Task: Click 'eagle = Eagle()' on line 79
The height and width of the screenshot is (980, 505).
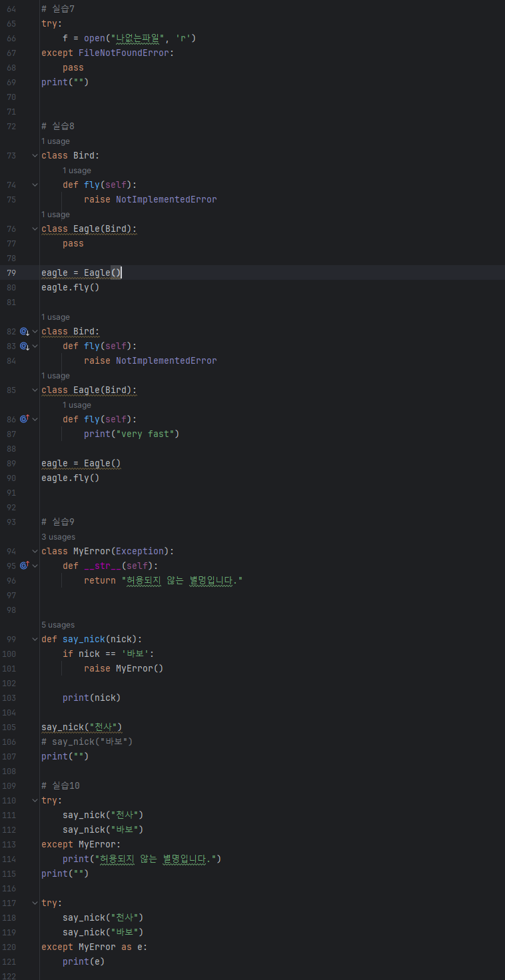Action: 81,272
